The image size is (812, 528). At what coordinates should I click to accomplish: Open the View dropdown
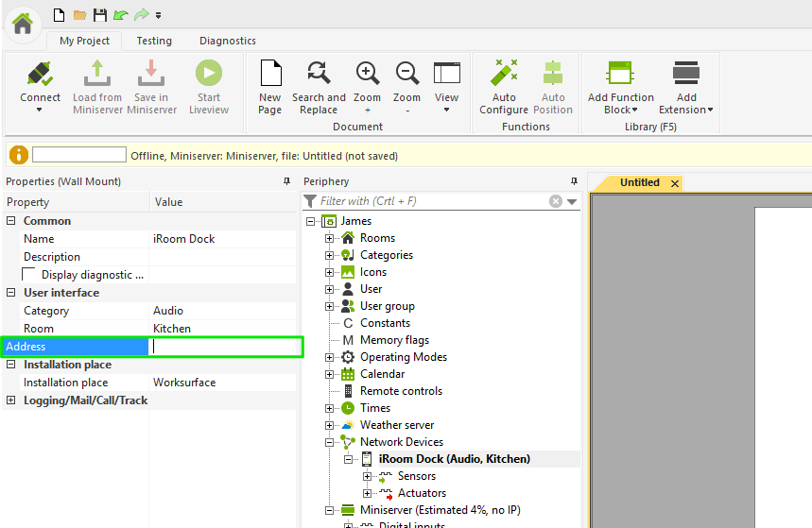tap(446, 87)
